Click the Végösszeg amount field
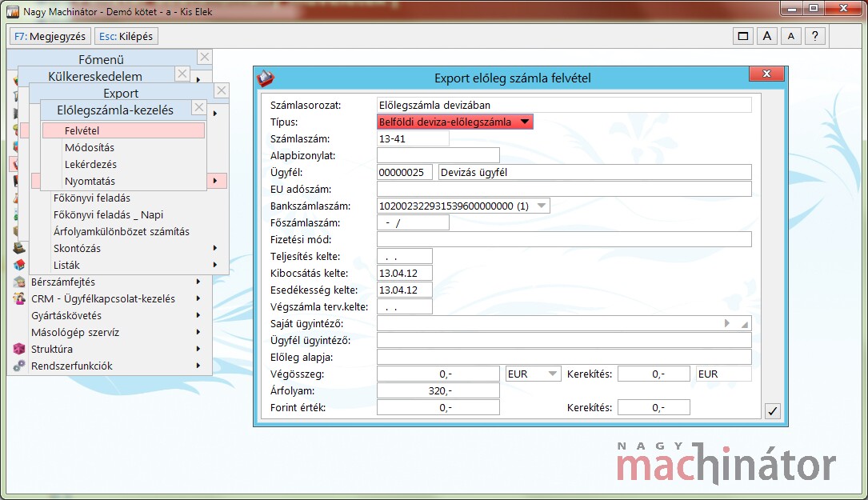 (x=438, y=374)
